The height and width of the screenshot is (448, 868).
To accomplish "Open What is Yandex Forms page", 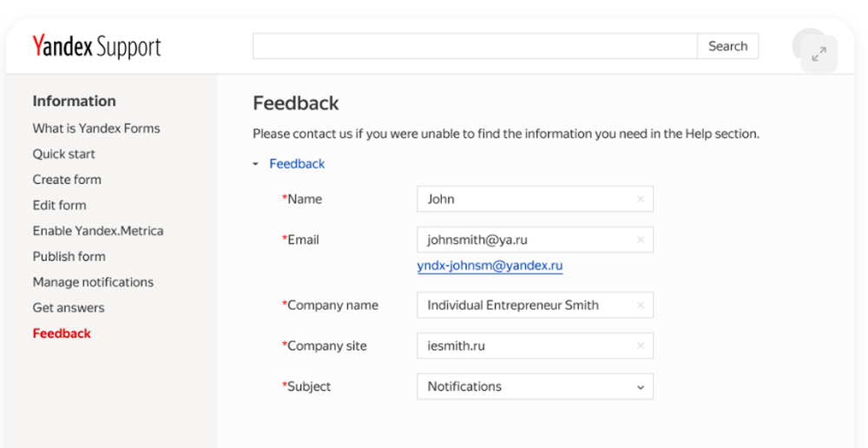I will [96, 128].
